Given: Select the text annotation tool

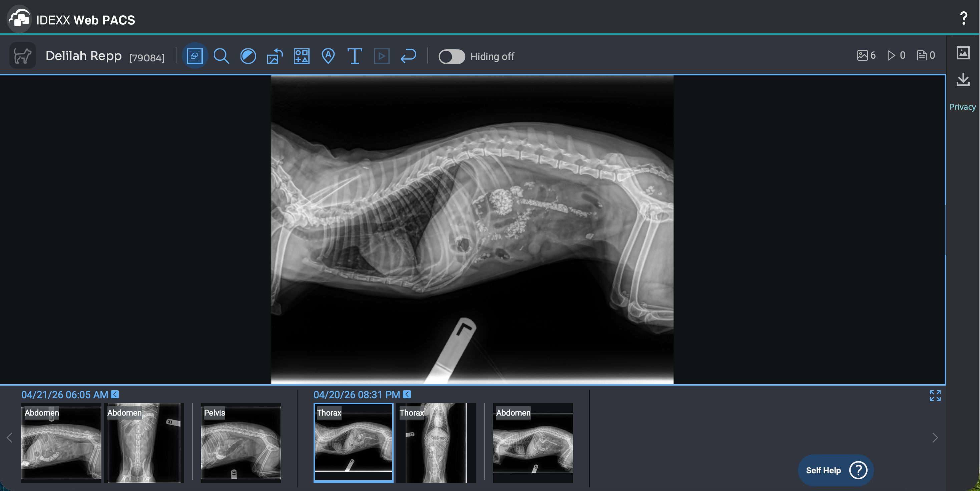Looking at the screenshot, I should 355,56.
